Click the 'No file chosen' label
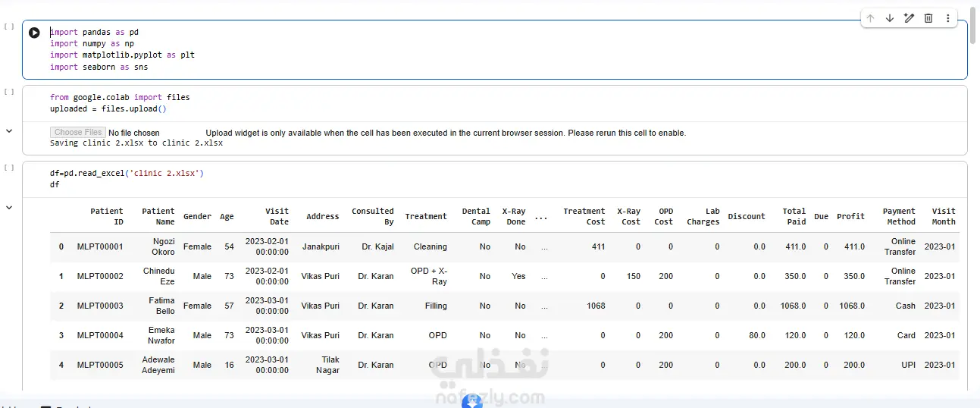This screenshot has width=980, height=408. [x=134, y=133]
